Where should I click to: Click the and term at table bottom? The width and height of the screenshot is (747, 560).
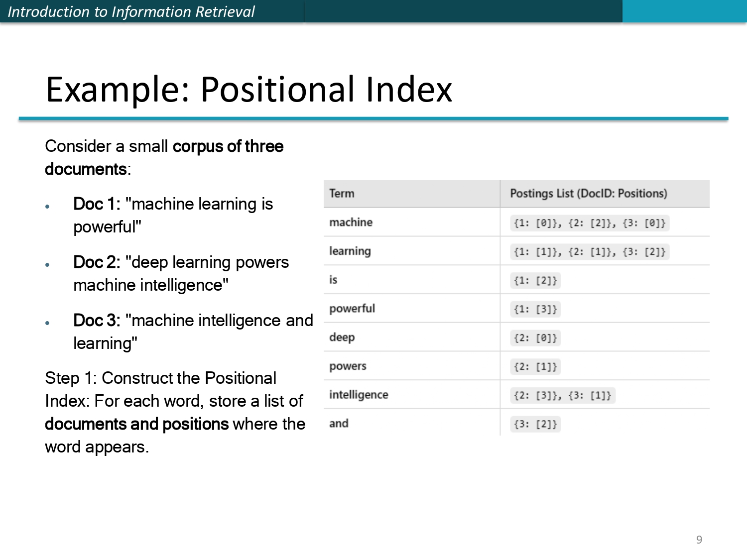(338, 424)
